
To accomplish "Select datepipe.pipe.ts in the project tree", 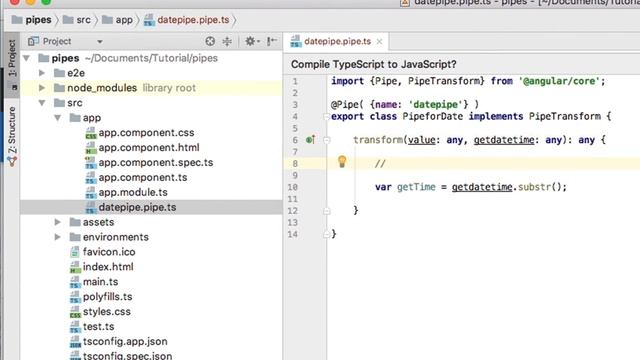I will (137, 207).
